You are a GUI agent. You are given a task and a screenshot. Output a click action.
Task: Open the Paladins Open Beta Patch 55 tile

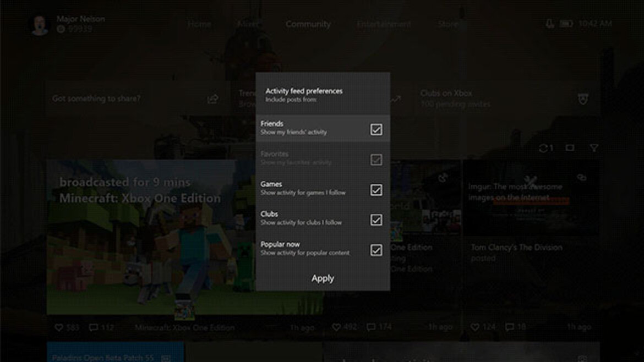point(115,352)
